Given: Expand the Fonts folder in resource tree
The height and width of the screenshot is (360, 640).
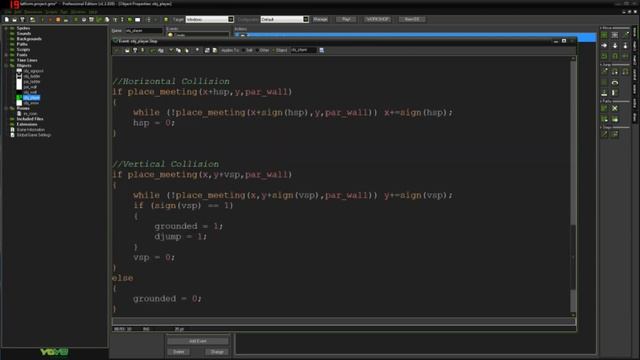Looking at the screenshot, I should click(x=6, y=55).
